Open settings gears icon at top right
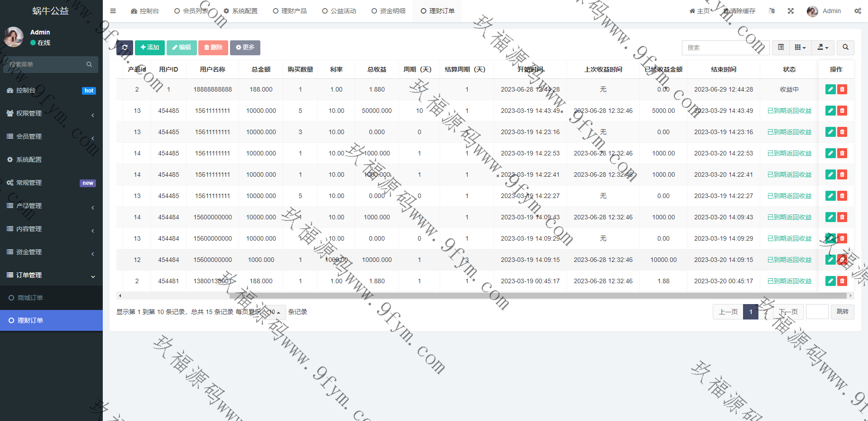 [x=858, y=11]
